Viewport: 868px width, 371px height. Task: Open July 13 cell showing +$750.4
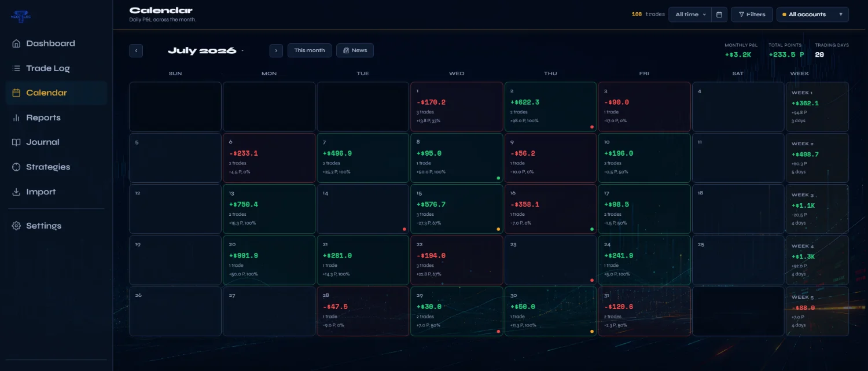pos(269,209)
